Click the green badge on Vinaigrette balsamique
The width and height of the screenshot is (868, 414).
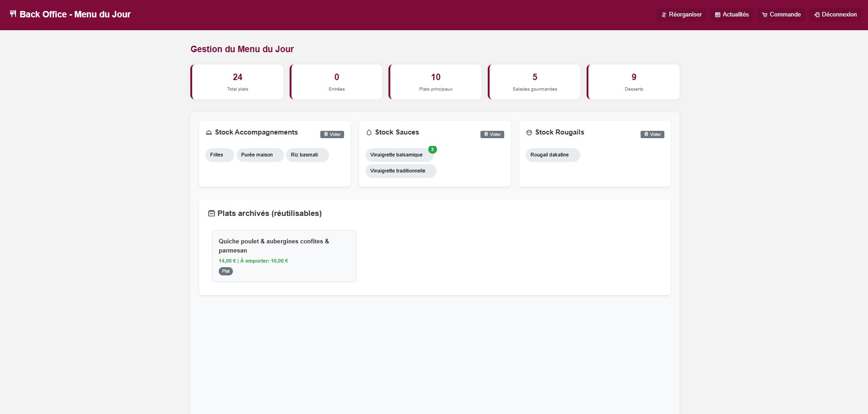(x=432, y=150)
